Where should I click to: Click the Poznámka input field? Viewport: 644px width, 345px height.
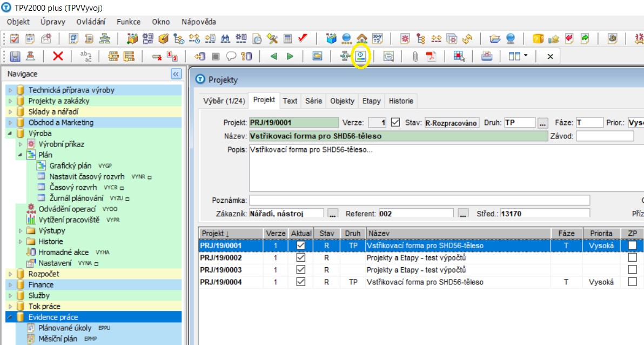(x=419, y=200)
